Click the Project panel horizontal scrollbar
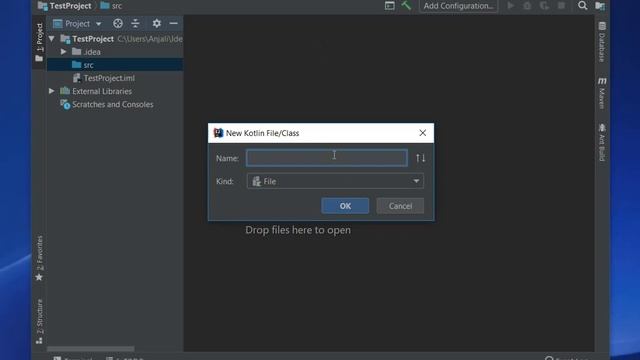 click(91, 349)
